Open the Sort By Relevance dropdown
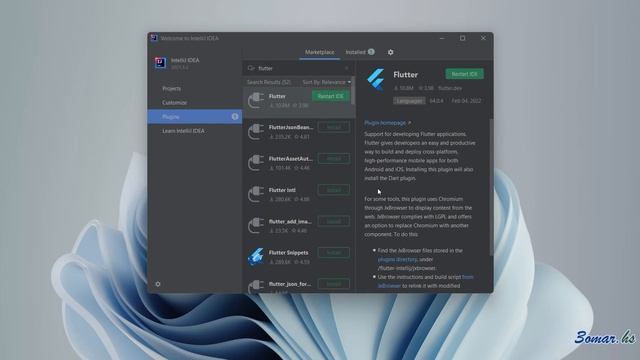Screen dimensions: 640x360 click(x=327, y=82)
